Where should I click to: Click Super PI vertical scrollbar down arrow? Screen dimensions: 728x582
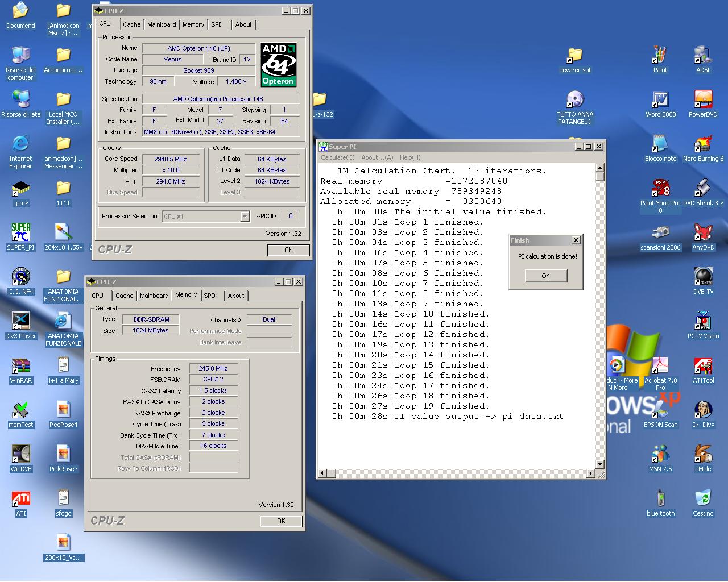[599, 464]
